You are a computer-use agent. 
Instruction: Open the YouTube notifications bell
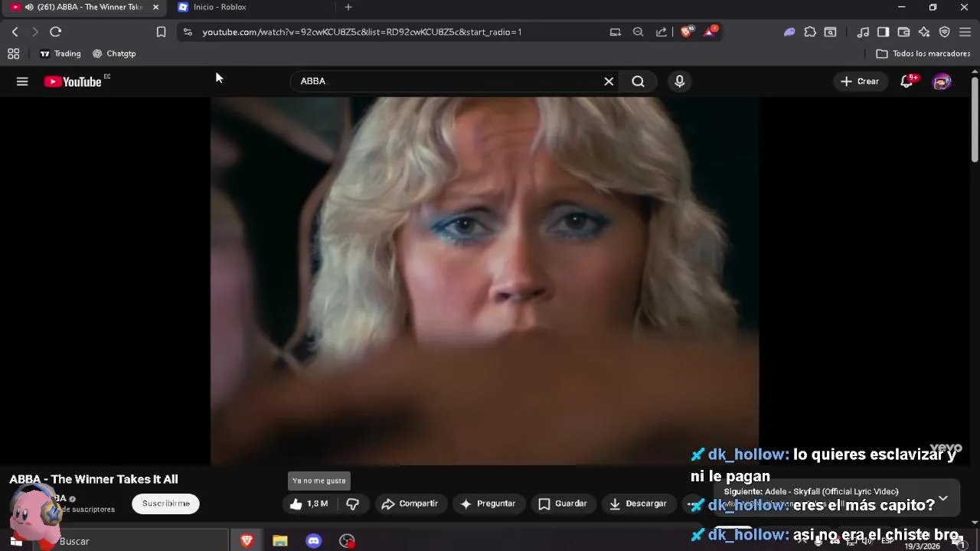[x=907, y=81]
